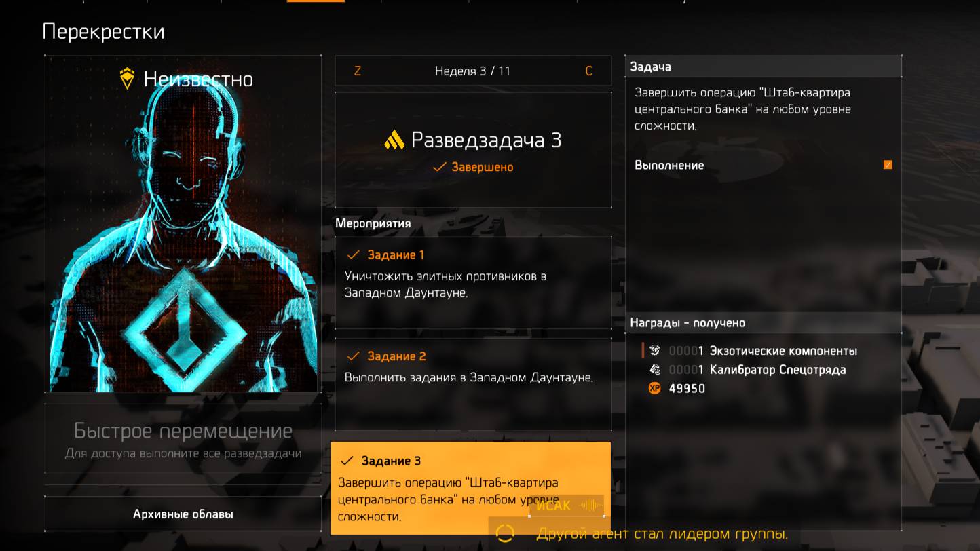This screenshot has width=980, height=551.
Task: Select highlighted Задание 3 card
Action: (471, 488)
